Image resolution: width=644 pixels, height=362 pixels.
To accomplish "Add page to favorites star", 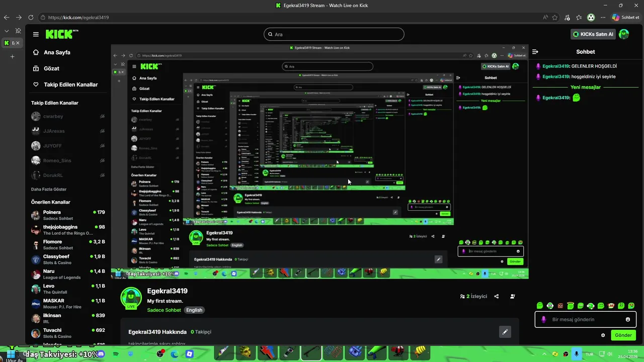I will tap(555, 17).
